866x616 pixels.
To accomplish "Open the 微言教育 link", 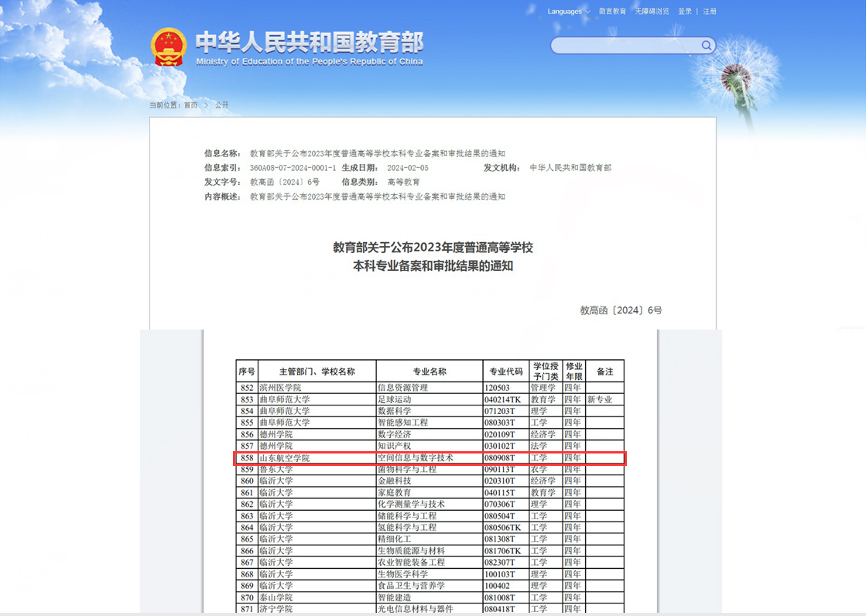I will click(612, 11).
